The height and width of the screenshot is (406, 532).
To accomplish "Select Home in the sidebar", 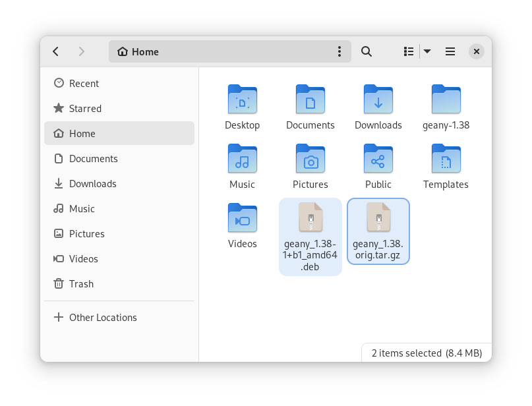I will pos(119,133).
